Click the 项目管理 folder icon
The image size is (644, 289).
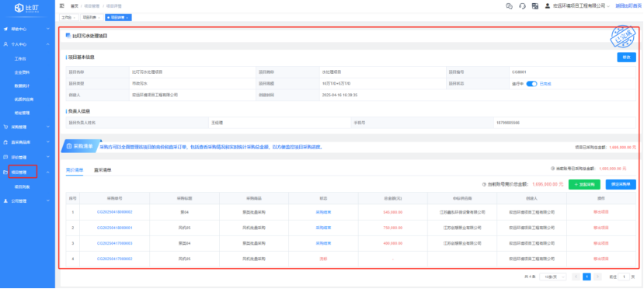click(x=5, y=172)
